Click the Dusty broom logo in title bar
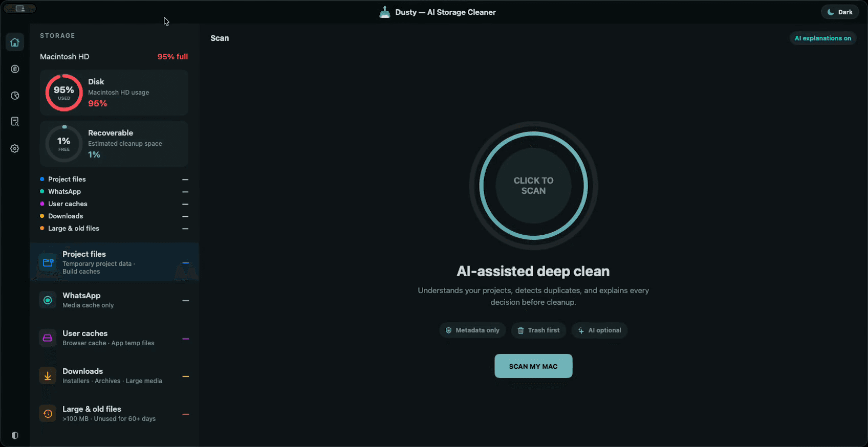The image size is (868, 447). 385,12
